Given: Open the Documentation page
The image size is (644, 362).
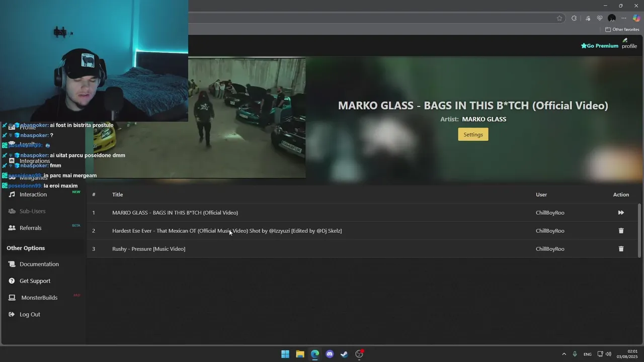Looking at the screenshot, I should 39,264.
